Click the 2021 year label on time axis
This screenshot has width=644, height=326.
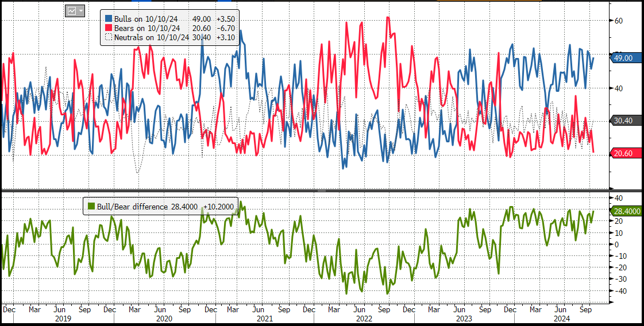[x=264, y=318]
